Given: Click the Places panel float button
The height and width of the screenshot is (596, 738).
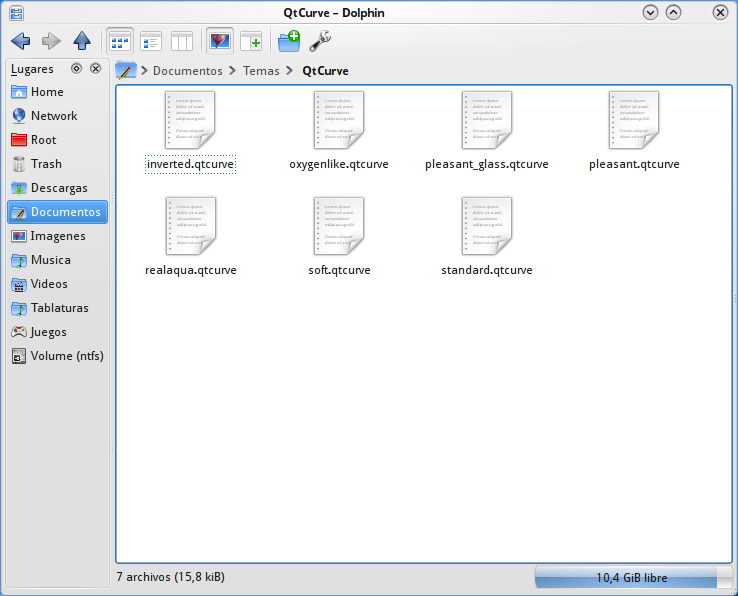Looking at the screenshot, I should click(76, 69).
